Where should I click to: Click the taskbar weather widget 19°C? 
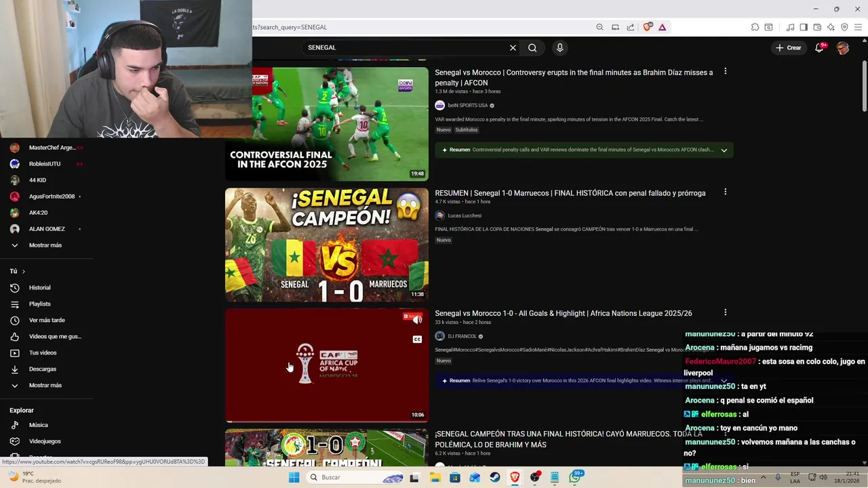point(34,477)
